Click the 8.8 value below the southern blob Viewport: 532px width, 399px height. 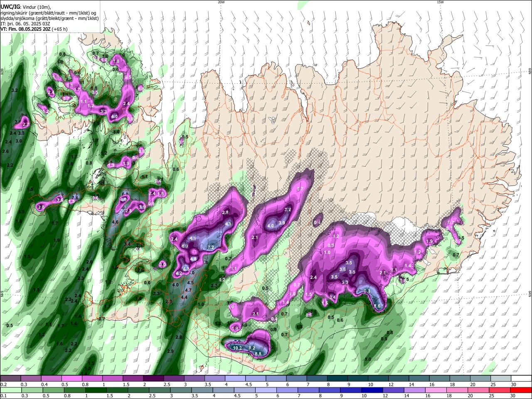coord(258,354)
